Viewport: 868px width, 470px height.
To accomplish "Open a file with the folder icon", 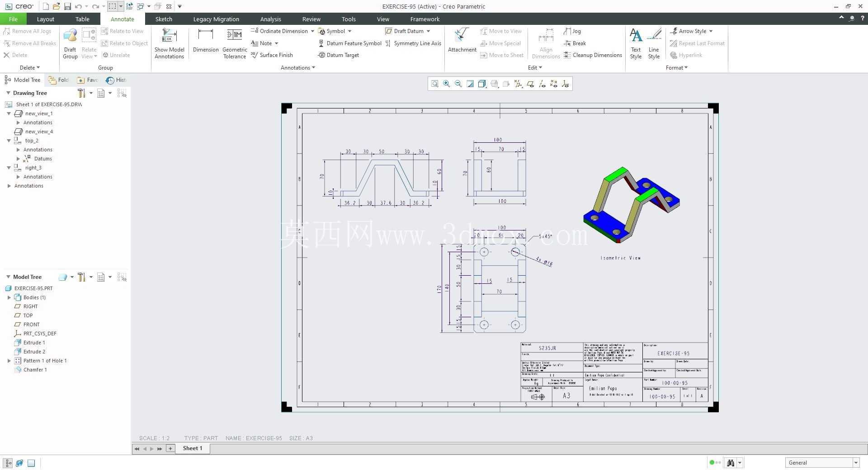I will pyautogui.click(x=57, y=6).
